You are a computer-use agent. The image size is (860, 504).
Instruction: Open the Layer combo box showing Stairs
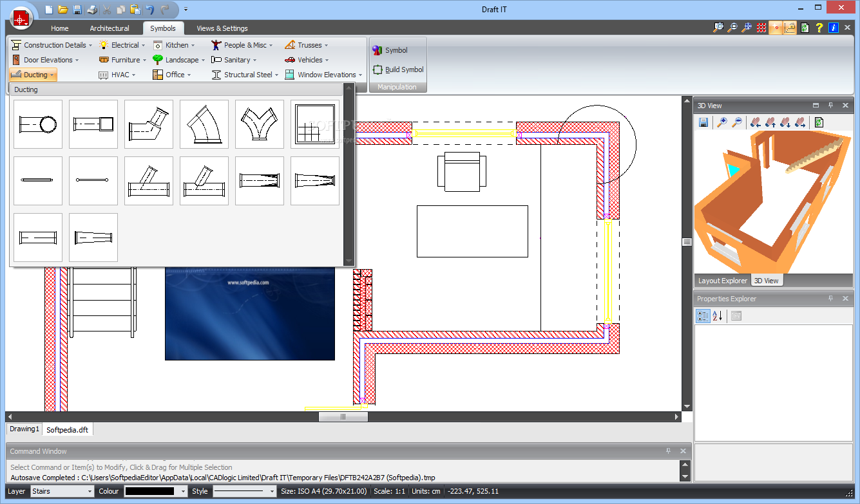62,491
